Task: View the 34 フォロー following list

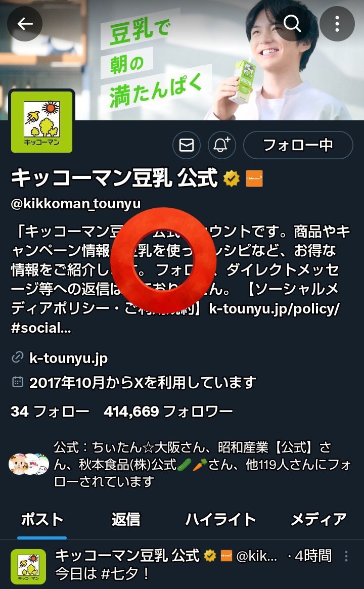Action: coord(51,412)
